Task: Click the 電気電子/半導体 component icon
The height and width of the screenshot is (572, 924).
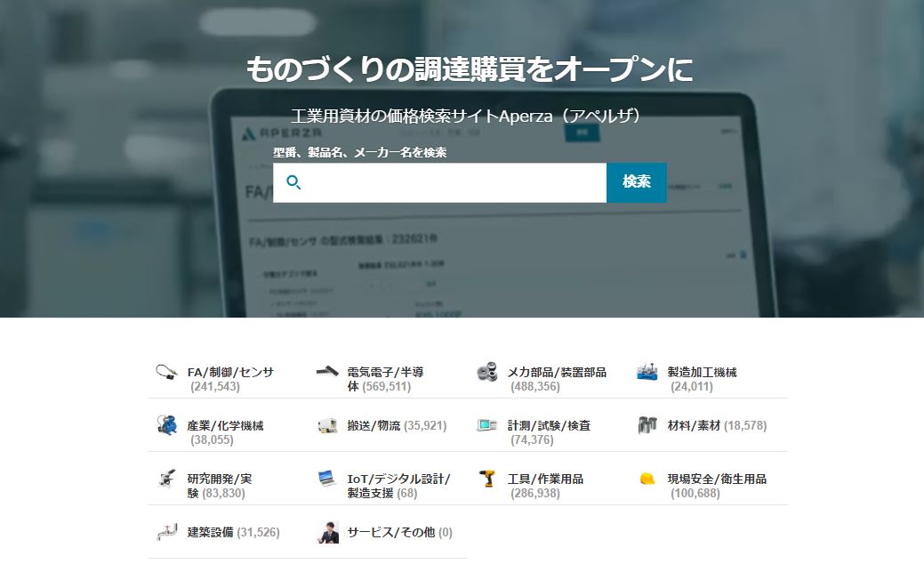Action: tap(327, 372)
